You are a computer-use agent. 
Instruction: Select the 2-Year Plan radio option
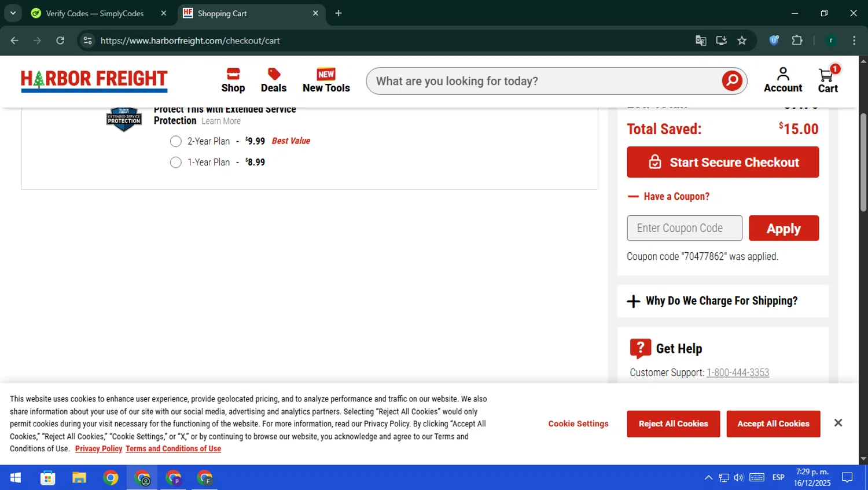pos(176,141)
